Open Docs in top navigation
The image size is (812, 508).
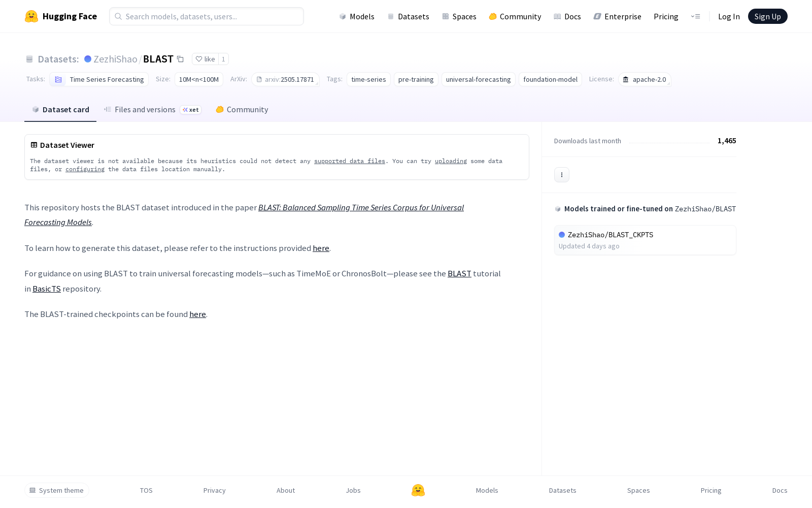point(567,16)
